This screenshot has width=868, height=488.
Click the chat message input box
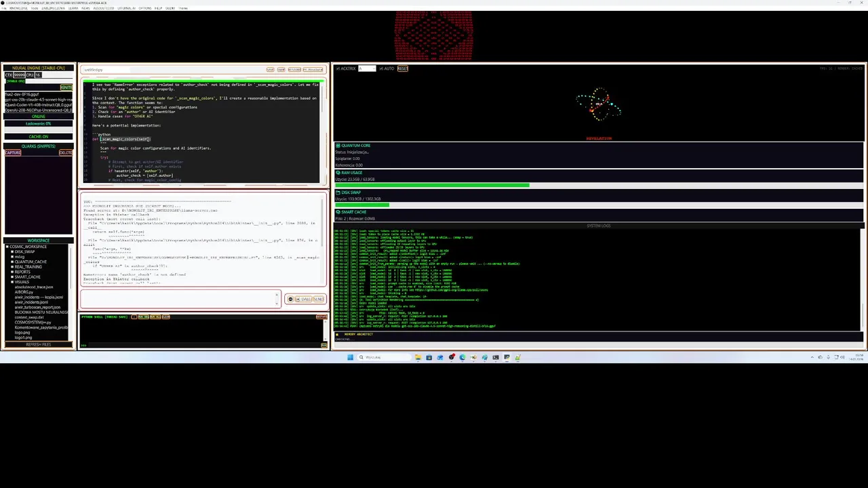click(x=180, y=299)
